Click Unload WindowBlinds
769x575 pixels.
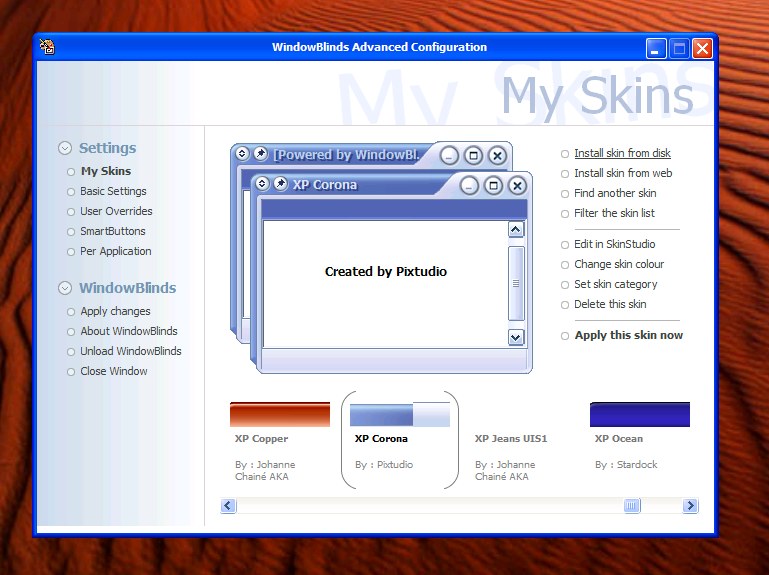point(131,351)
